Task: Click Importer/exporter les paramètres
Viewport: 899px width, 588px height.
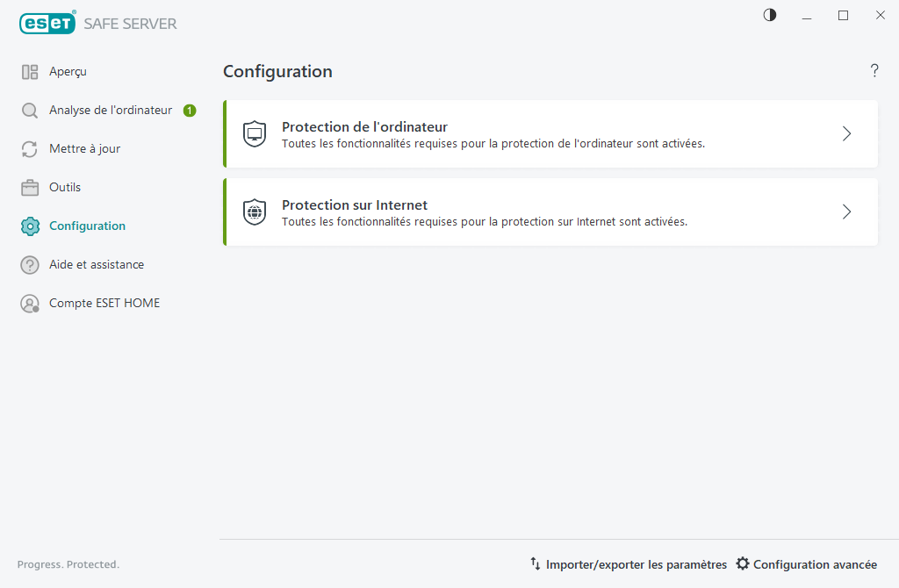Action: point(636,564)
